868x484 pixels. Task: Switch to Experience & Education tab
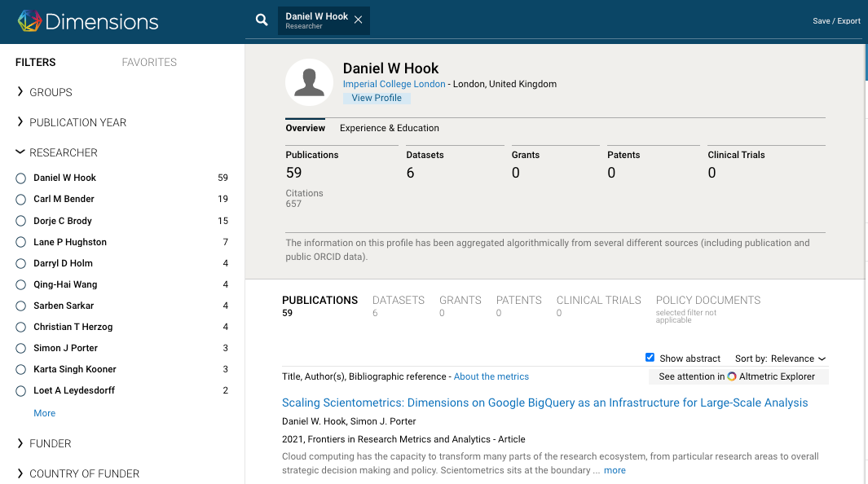pos(389,128)
